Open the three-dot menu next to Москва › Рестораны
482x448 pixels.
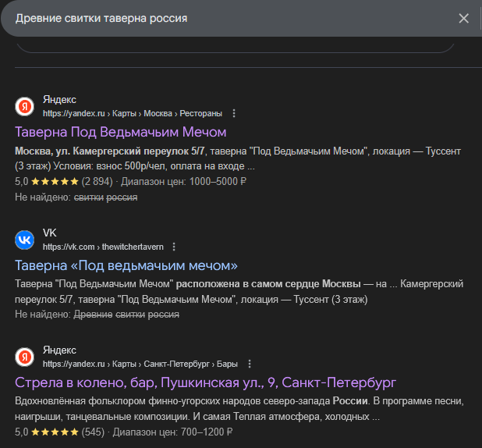pos(234,113)
